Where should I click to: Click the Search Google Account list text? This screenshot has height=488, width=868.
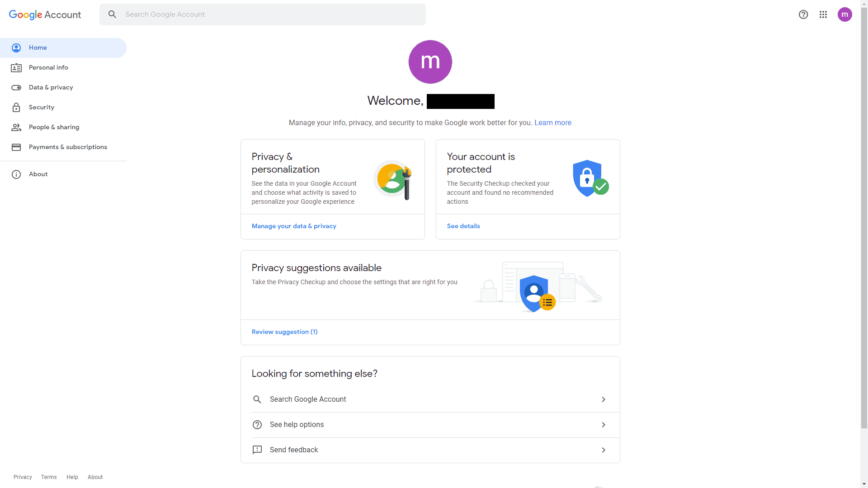308,399
